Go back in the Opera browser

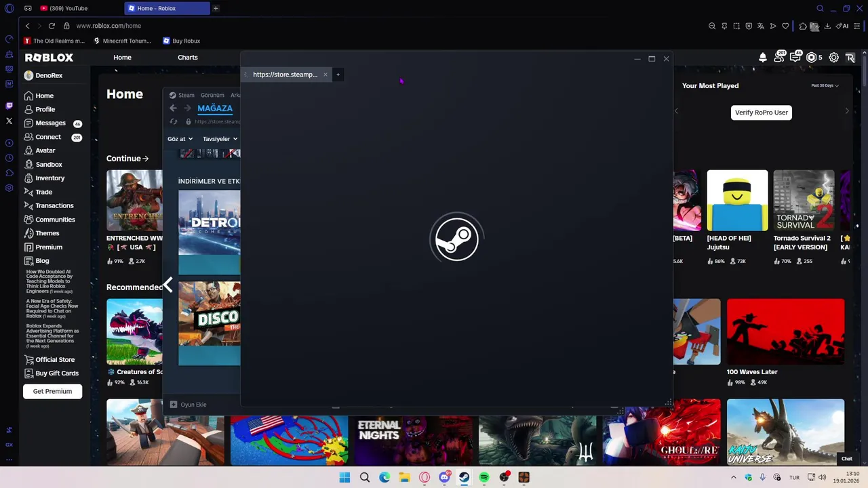coord(27,26)
